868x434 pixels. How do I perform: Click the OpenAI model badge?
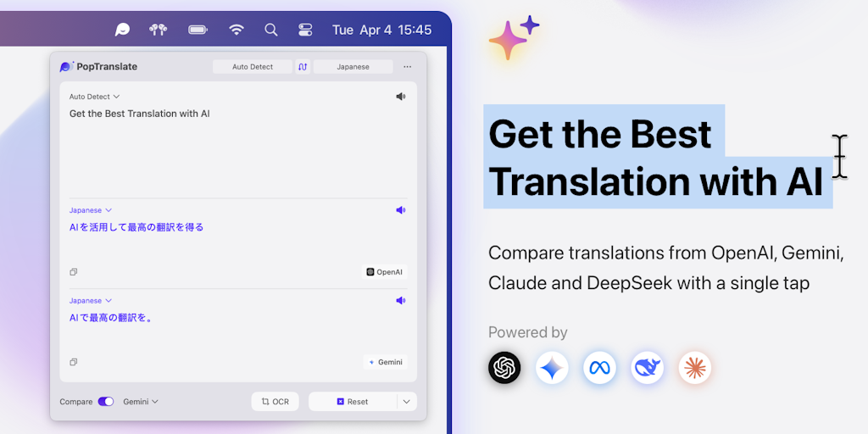[385, 272]
